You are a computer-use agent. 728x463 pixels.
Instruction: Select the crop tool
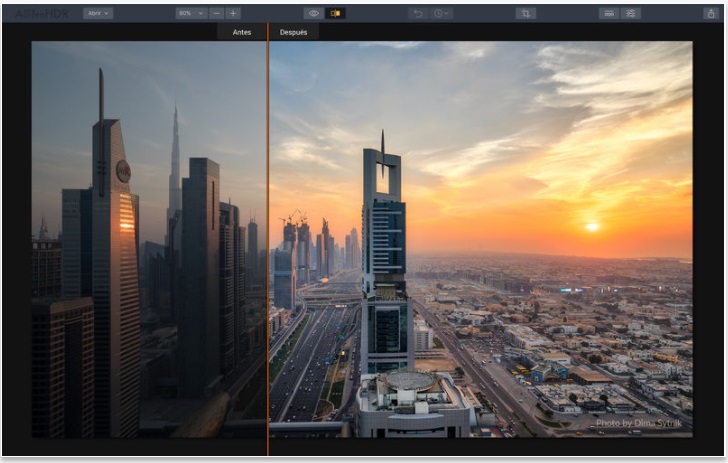point(526,13)
